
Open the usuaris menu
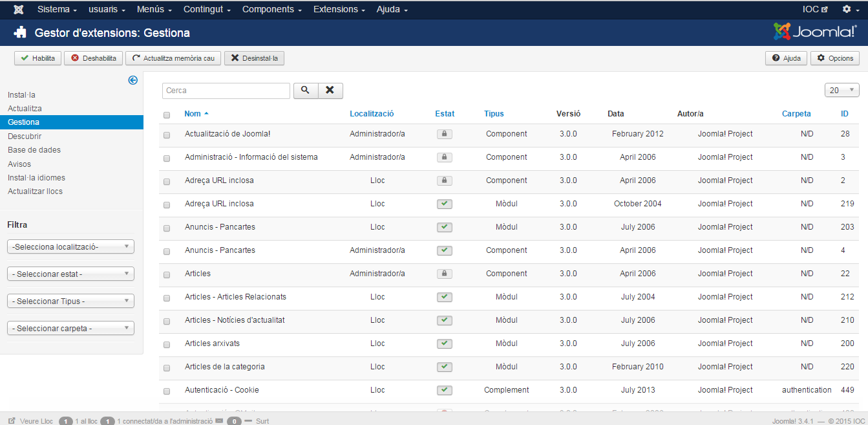(107, 10)
